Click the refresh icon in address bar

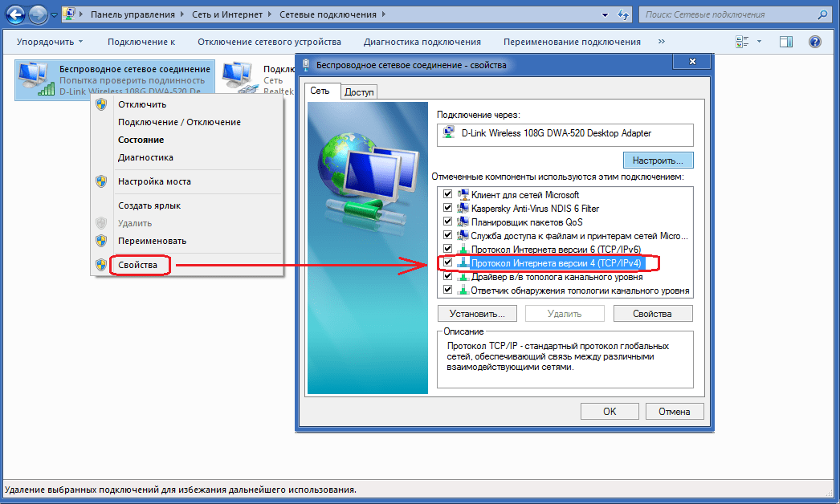pyautogui.click(x=622, y=15)
